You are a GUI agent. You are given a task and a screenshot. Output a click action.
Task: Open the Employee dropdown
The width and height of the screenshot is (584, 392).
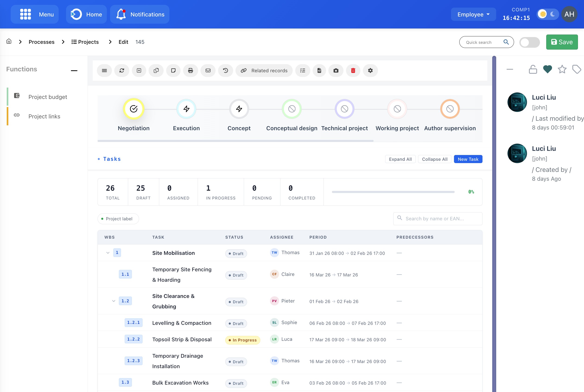tap(473, 15)
